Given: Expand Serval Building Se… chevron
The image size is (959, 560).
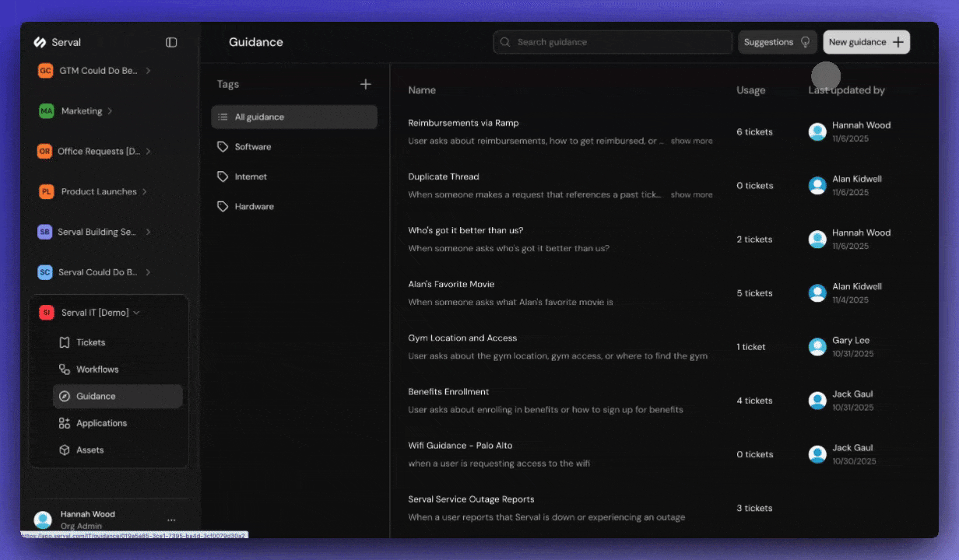Looking at the screenshot, I should (x=148, y=232).
